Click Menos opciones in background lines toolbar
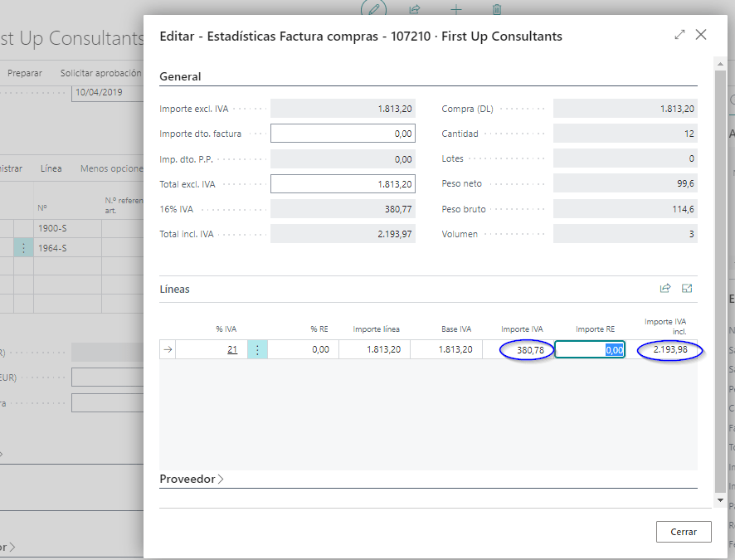This screenshot has width=735, height=560. click(111, 168)
